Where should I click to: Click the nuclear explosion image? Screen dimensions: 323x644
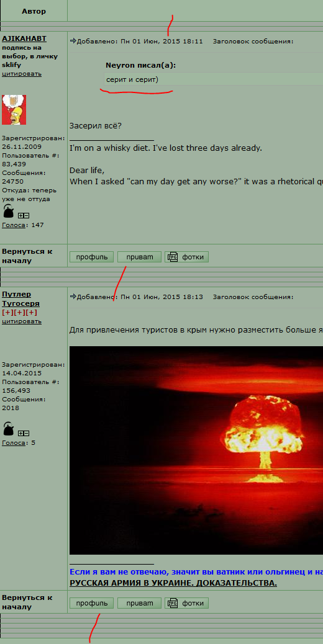[x=196, y=450]
